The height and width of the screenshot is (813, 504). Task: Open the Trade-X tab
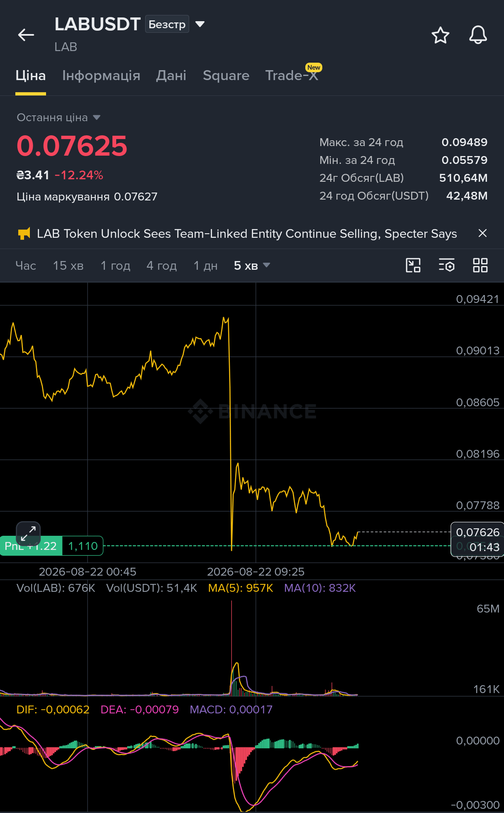[x=292, y=76]
